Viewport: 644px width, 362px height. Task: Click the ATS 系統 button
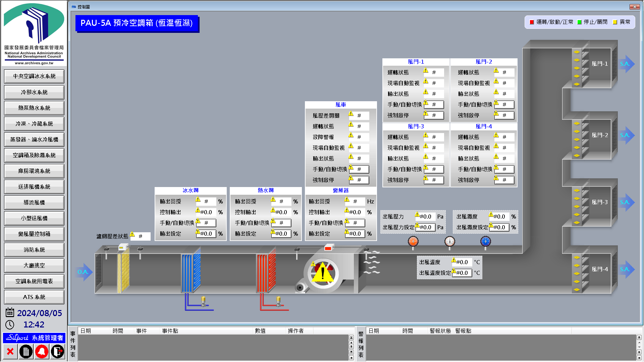click(x=34, y=297)
